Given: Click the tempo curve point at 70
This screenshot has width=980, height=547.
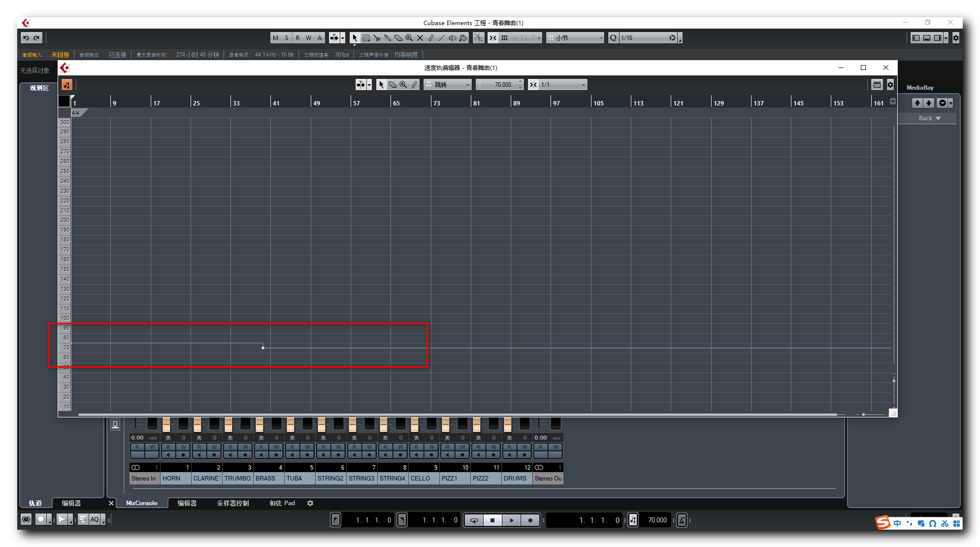Looking at the screenshot, I should coord(263,348).
